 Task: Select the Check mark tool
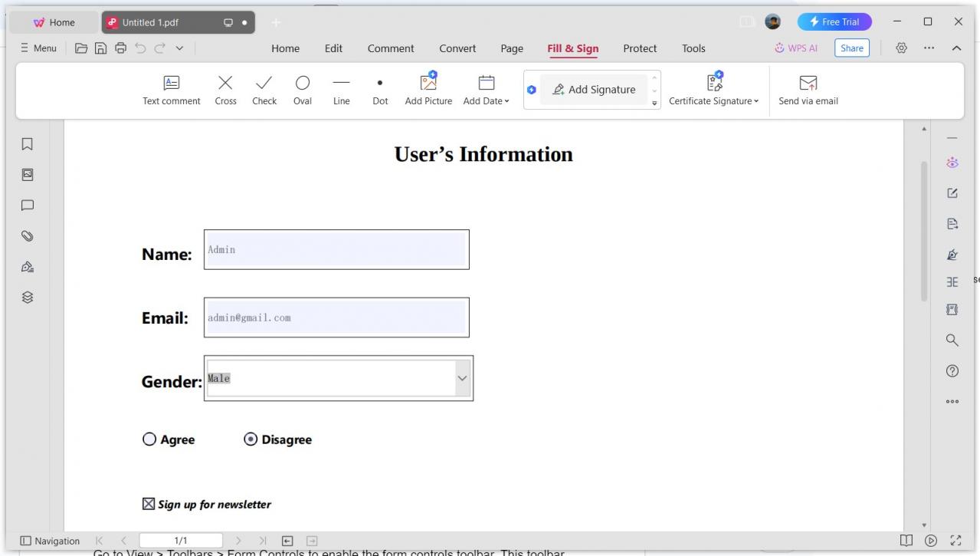tap(264, 90)
